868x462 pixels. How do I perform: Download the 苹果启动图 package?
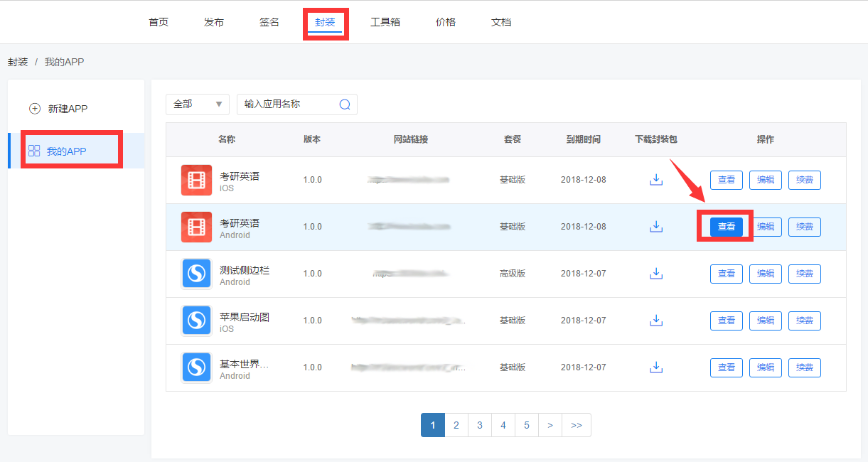click(656, 321)
